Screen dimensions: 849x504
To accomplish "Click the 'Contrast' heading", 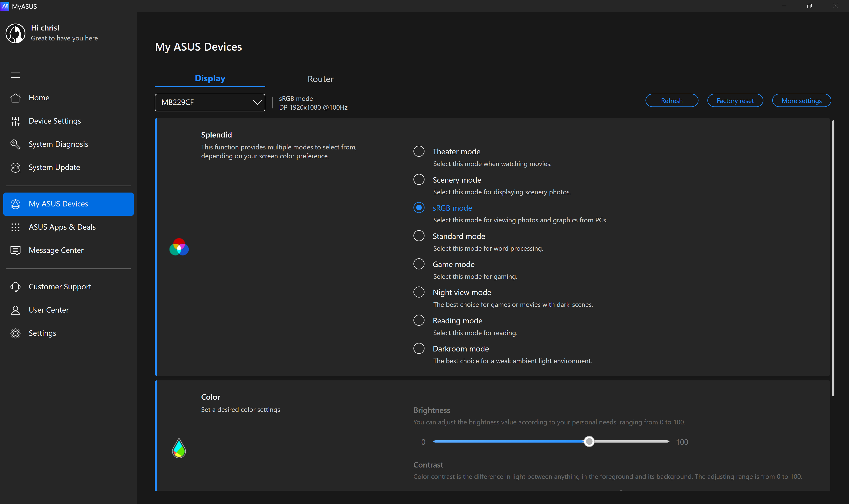I will tap(428, 465).
